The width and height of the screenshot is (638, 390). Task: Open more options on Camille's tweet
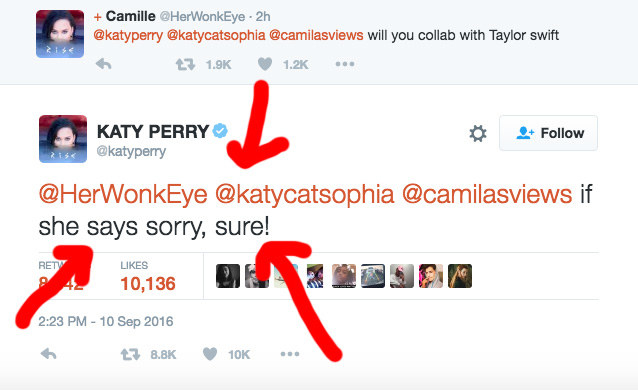pyautogui.click(x=345, y=64)
